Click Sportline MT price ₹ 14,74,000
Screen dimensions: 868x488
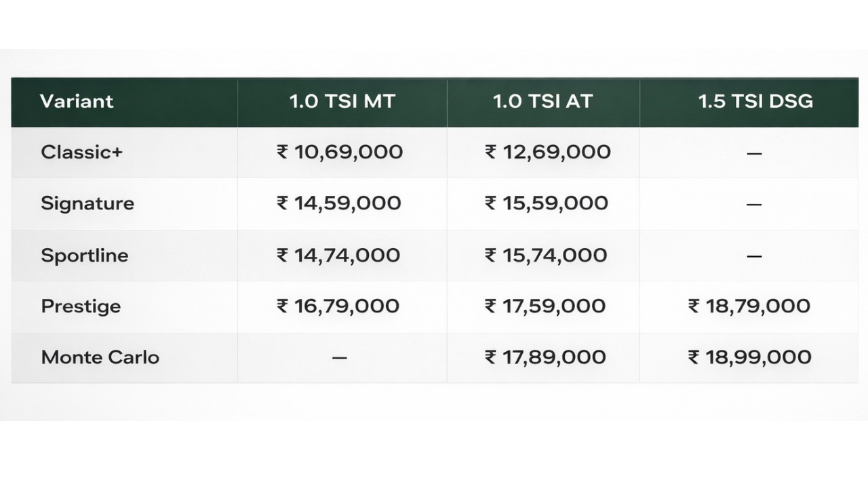338,256
